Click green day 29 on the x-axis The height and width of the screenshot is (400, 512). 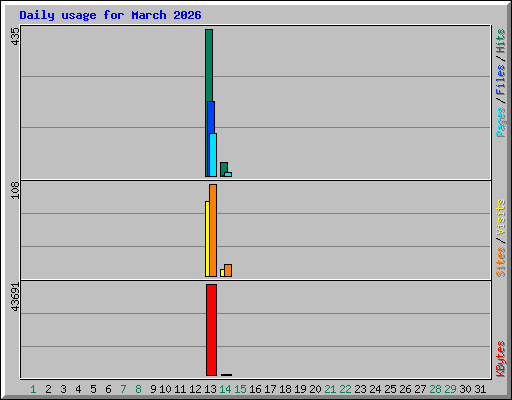point(450,389)
